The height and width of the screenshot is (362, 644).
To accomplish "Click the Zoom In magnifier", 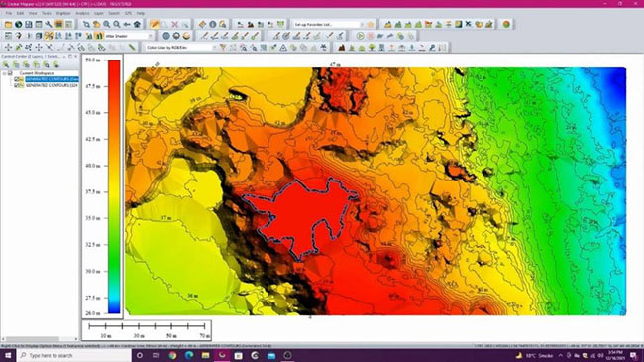I will (107, 24).
